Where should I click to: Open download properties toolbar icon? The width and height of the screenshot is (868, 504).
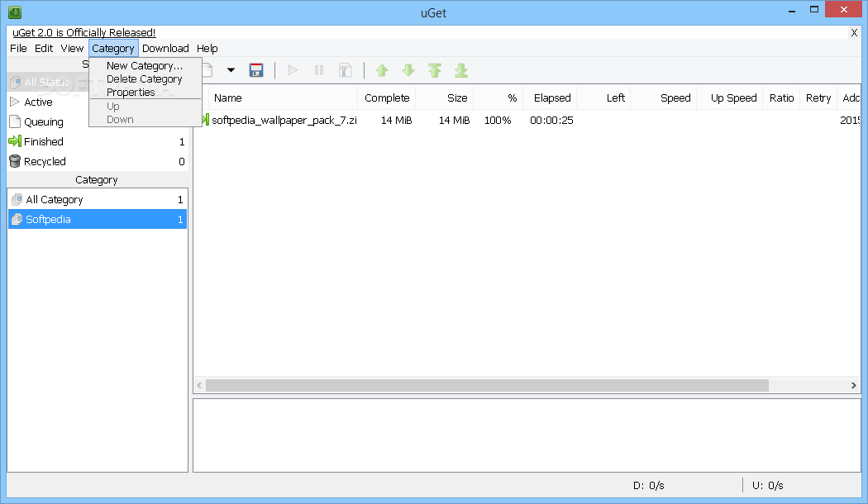pyautogui.click(x=346, y=70)
